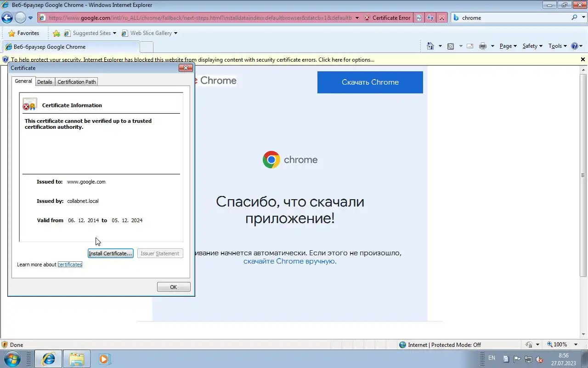The height and width of the screenshot is (368, 588).
Task: Expand the Print options dropdown arrow
Action: [492, 46]
